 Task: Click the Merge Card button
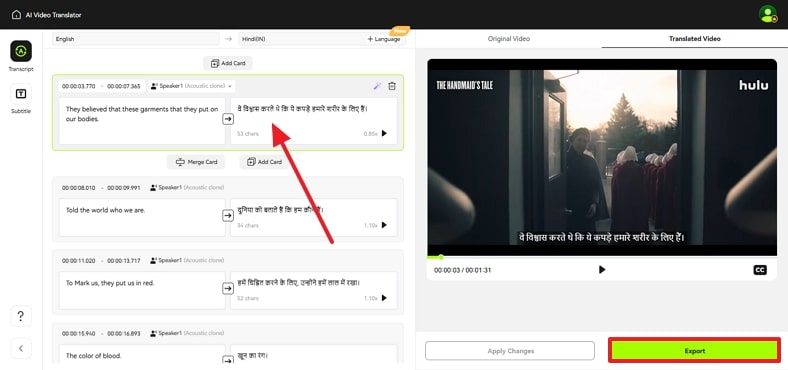tap(196, 162)
